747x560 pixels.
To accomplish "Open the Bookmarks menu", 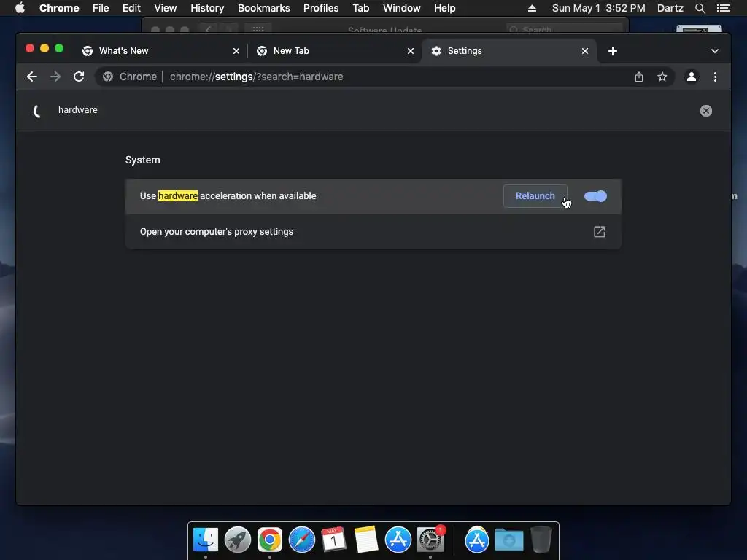I will [264, 8].
